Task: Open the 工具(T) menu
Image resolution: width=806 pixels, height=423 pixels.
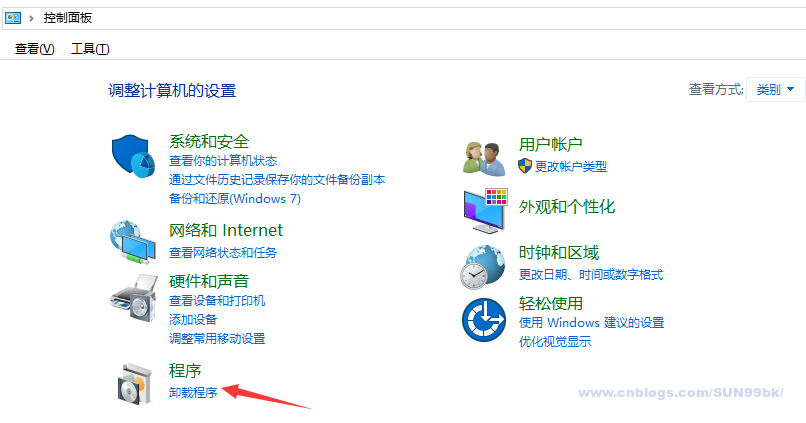Action: tap(90, 49)
